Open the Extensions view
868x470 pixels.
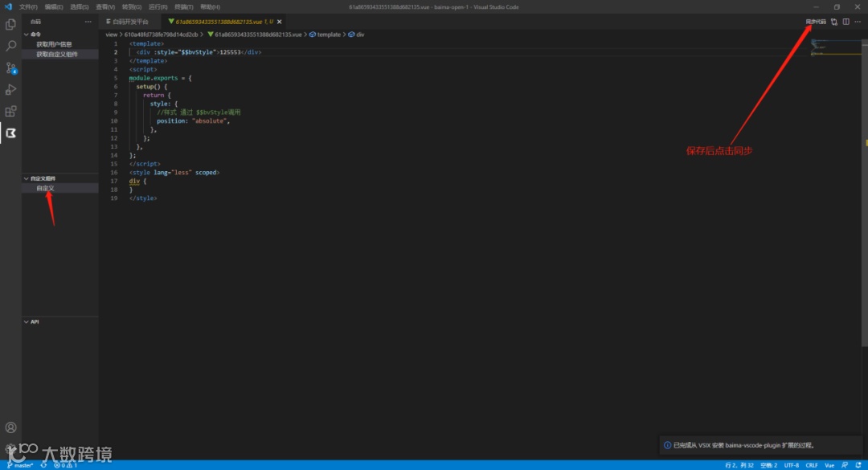pos(10,111)
